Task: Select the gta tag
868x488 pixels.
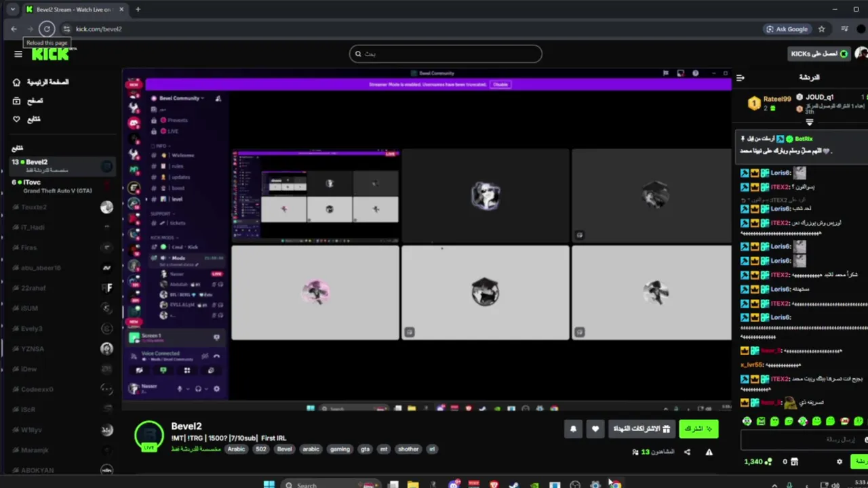Action: coord(366,449)
